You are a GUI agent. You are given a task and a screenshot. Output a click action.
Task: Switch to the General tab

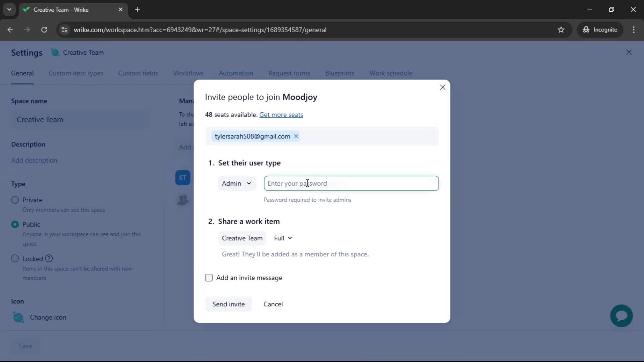tap(22, 73)
